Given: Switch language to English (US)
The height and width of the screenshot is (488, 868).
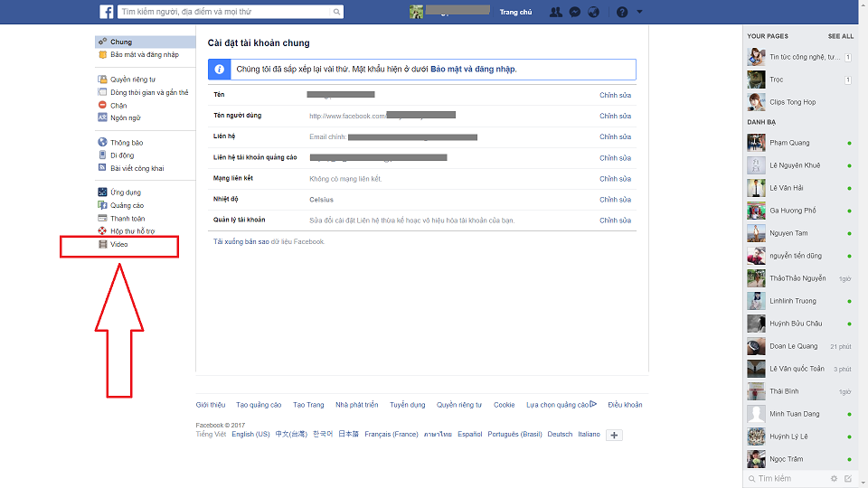Looking at the screenshot, I should pos(250,435).
